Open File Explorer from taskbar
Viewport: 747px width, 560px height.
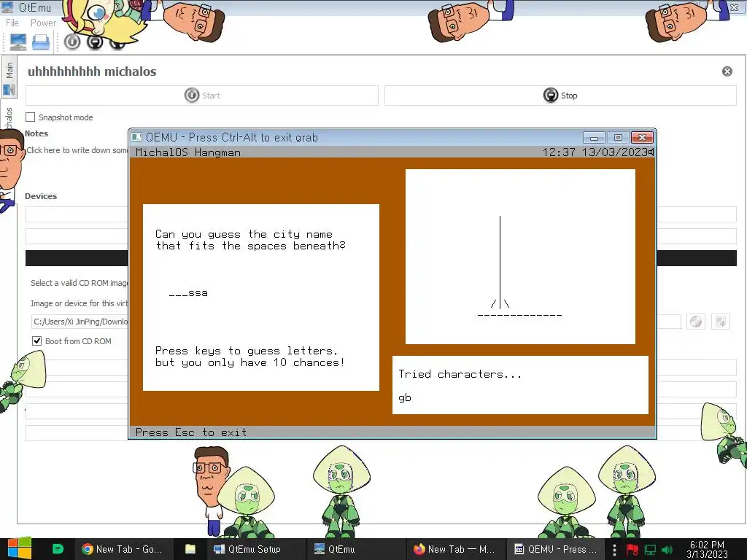190,549
